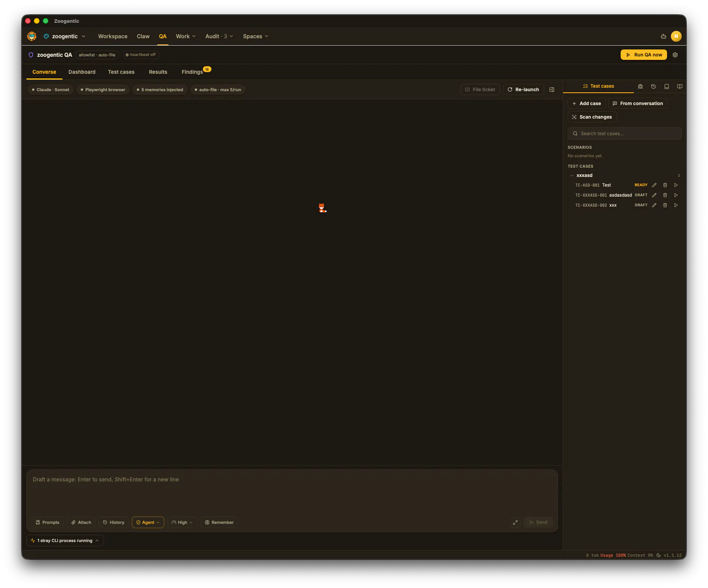The height and width of the screenshot is (588, 708).
Task: Click the Add case button
Action: click(x=587, y=104)
